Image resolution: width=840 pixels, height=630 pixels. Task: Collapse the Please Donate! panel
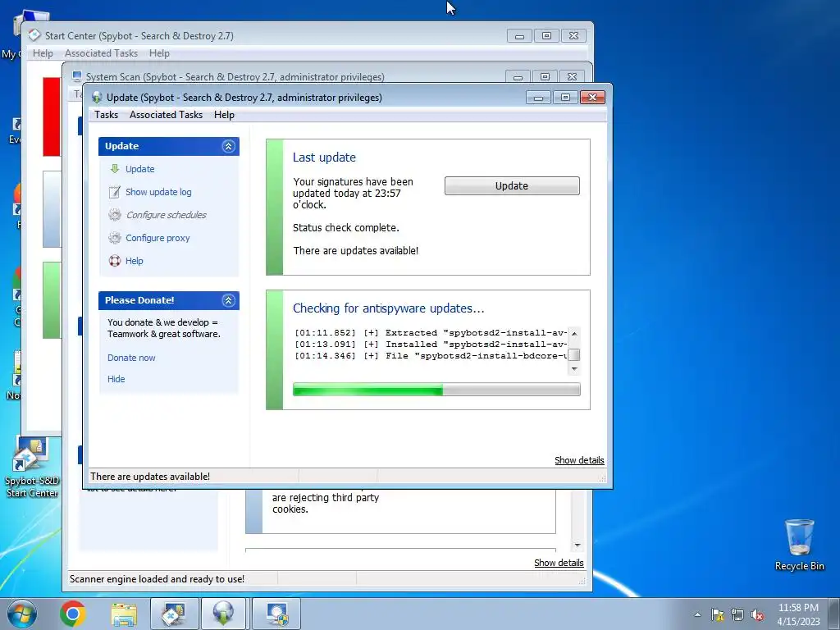pyautogui.click(x=229, y=300)
